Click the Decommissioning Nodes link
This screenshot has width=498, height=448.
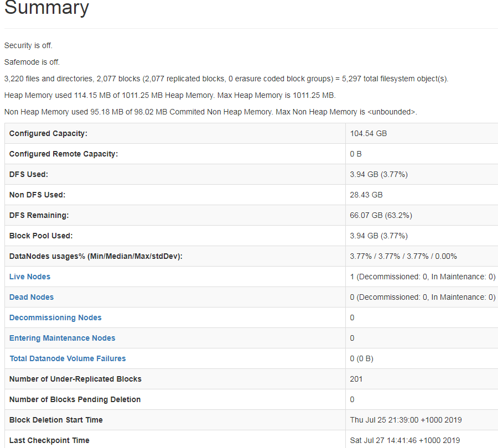[x=55, y=317]
